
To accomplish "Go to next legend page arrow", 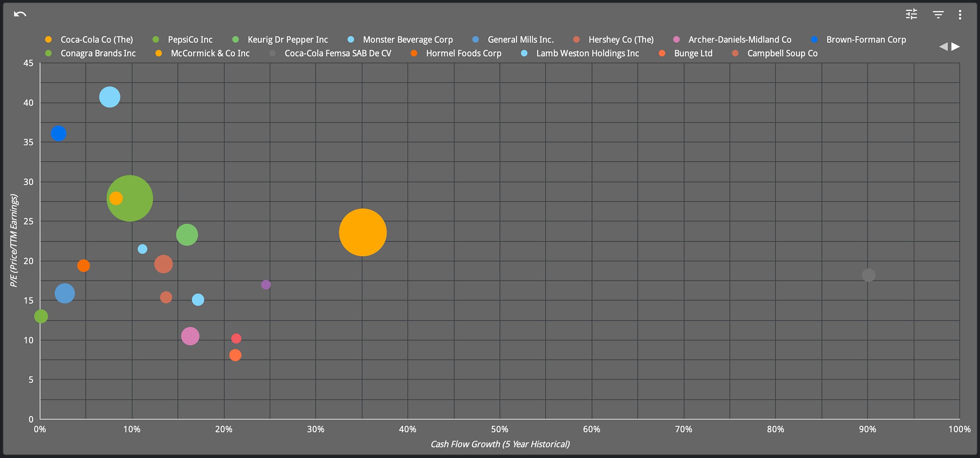I will (956, 47).
